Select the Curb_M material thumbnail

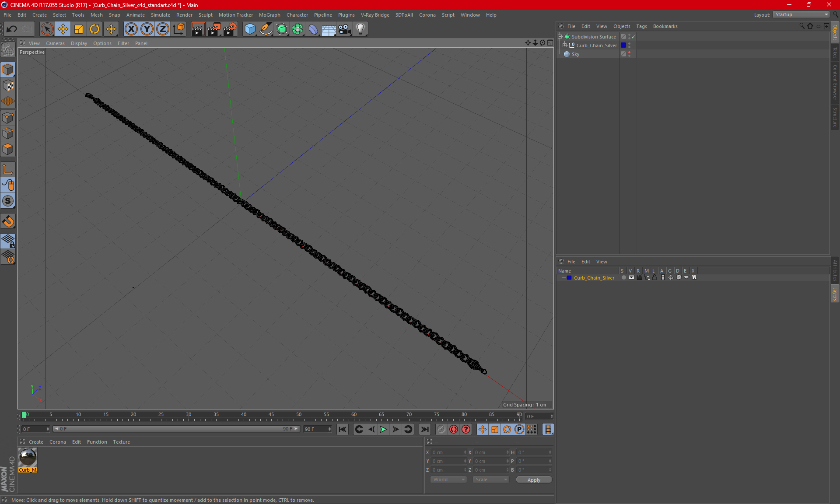coord(28,458)
